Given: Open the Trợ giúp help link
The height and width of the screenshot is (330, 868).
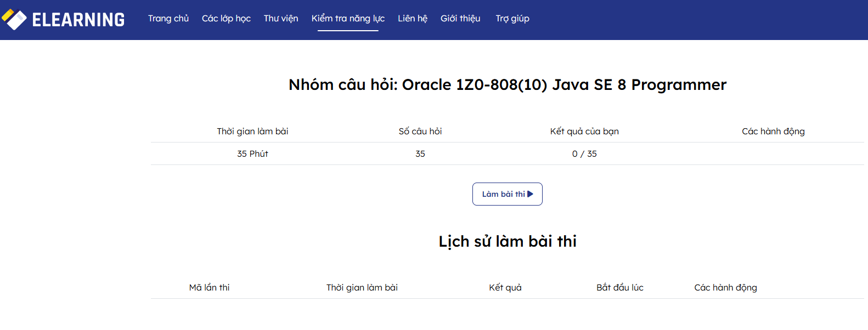Looking at the screenshot, I should [x=512, y=19].
